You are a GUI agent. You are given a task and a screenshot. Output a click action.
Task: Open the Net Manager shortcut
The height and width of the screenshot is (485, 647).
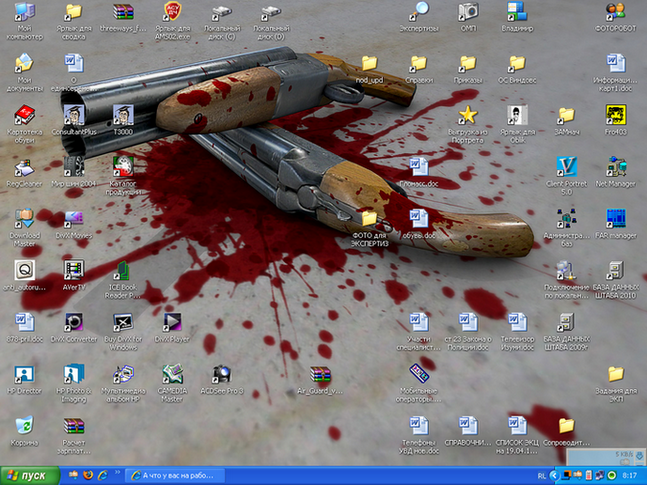point(615,166)
